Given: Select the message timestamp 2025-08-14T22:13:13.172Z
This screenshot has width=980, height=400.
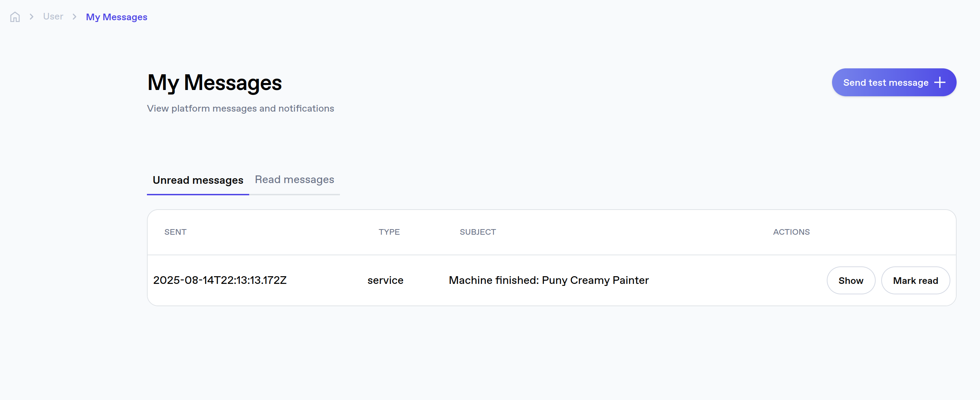Looking at the screenshot, I should click(220, 280).
